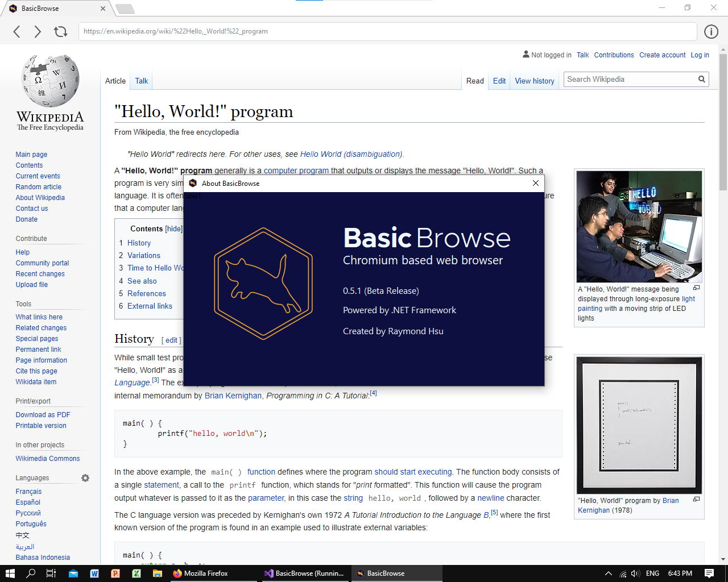728x582 pixels.
Task: Click the Log in link
Action: click(700, 55)
